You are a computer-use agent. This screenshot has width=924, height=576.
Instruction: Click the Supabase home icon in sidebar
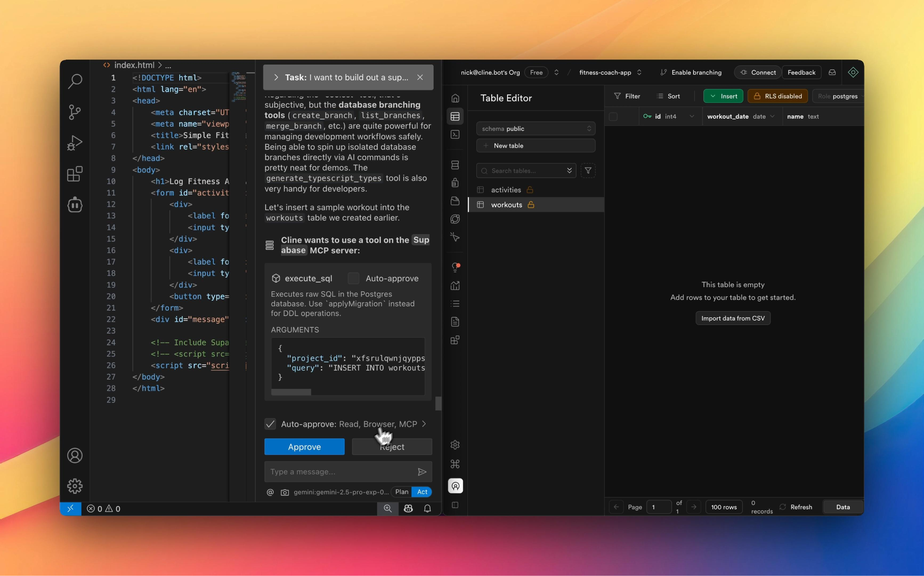coord(455,98)
